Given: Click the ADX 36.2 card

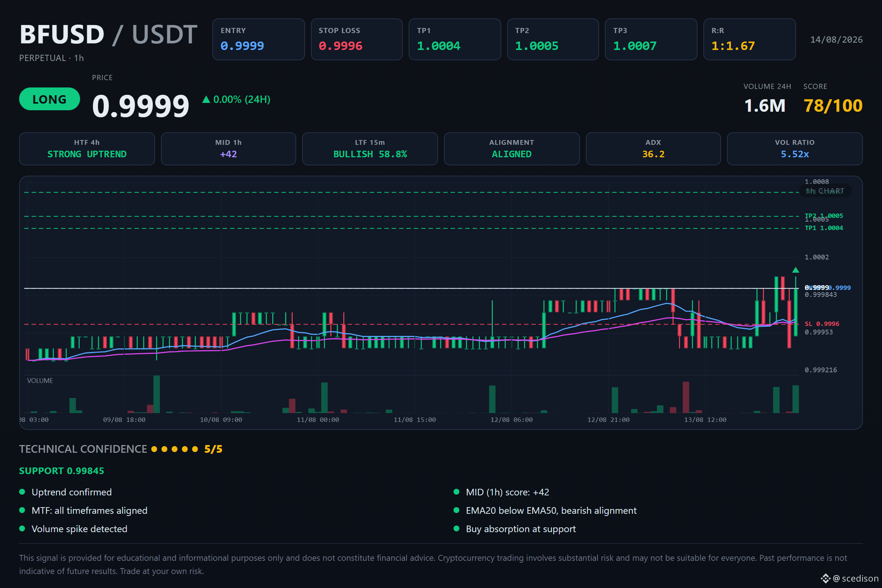Looking at the screenshot, I should tap(653, 149).
